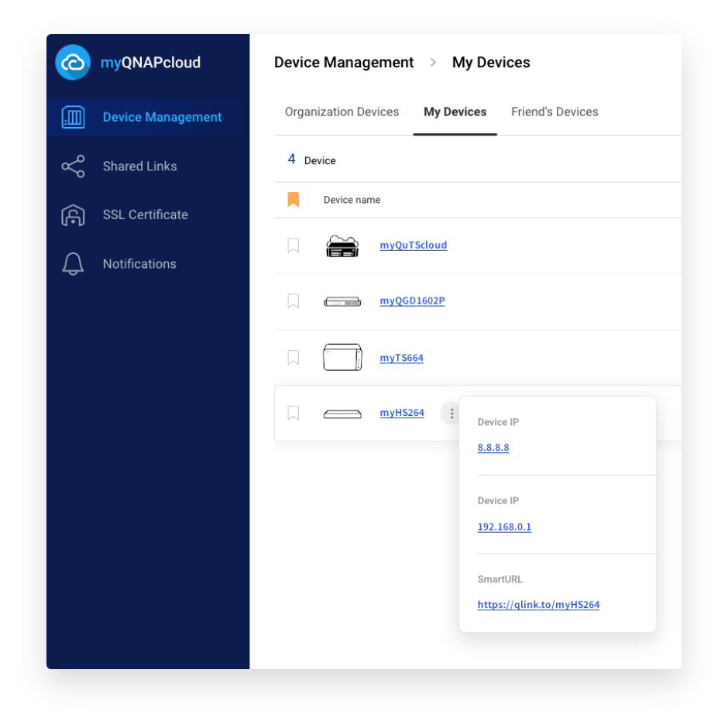Toggle bookmark for myTS664 device
728x728 pixels.
(294, 358)
